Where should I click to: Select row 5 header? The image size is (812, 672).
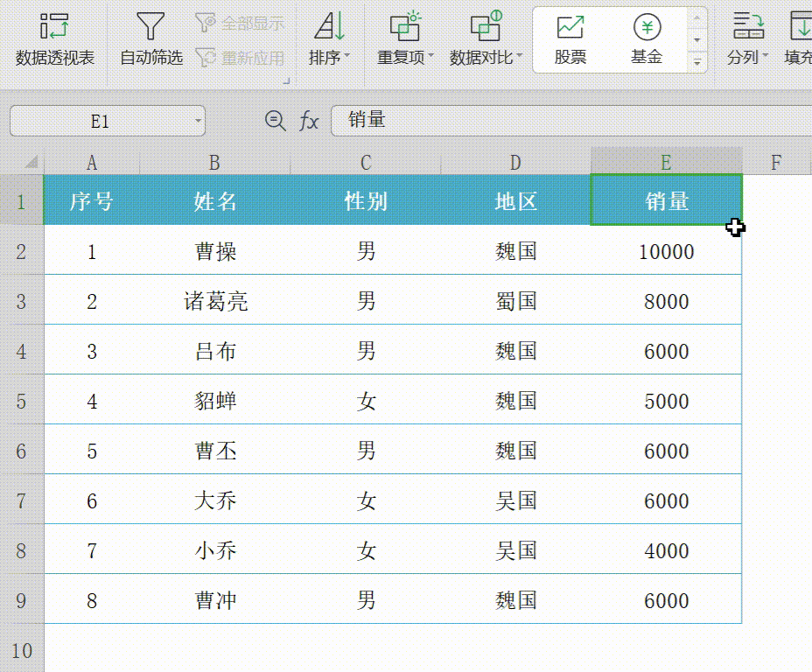pos(22,401)
